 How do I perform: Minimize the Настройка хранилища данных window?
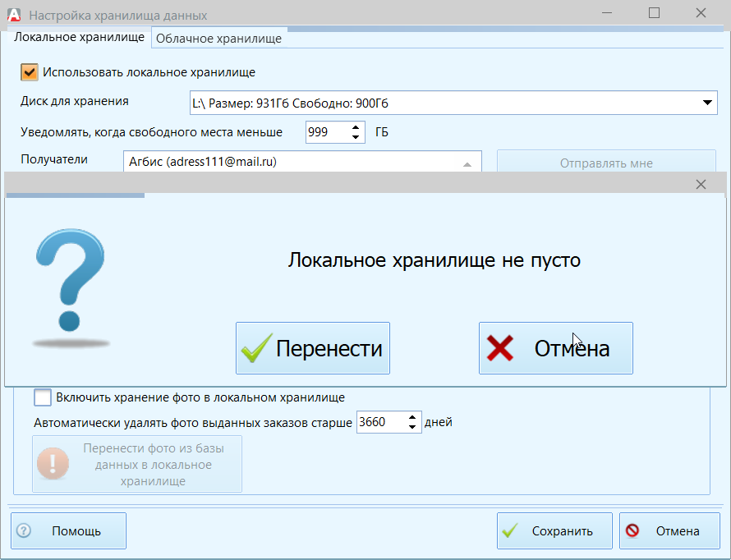pyautogui.click(x=607, y=13)
